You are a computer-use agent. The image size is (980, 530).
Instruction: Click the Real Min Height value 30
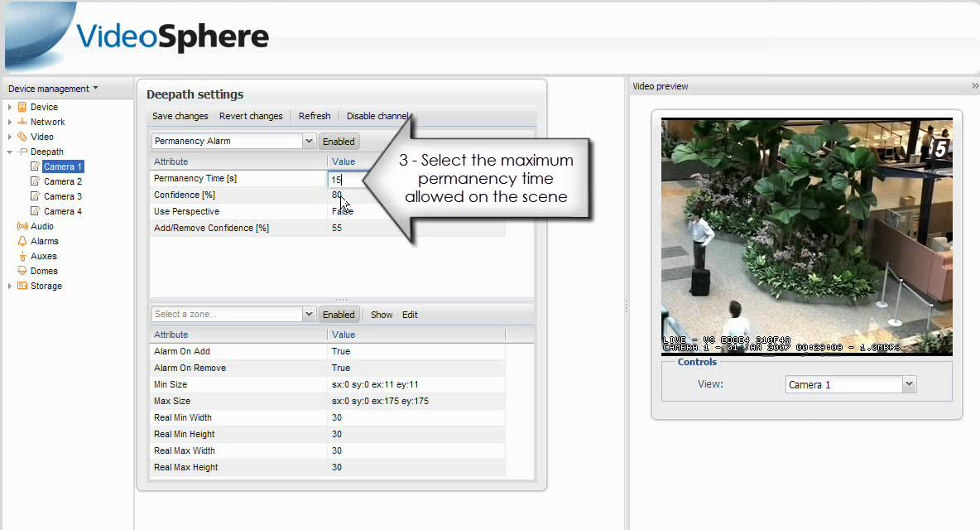[x=337, y=435]
